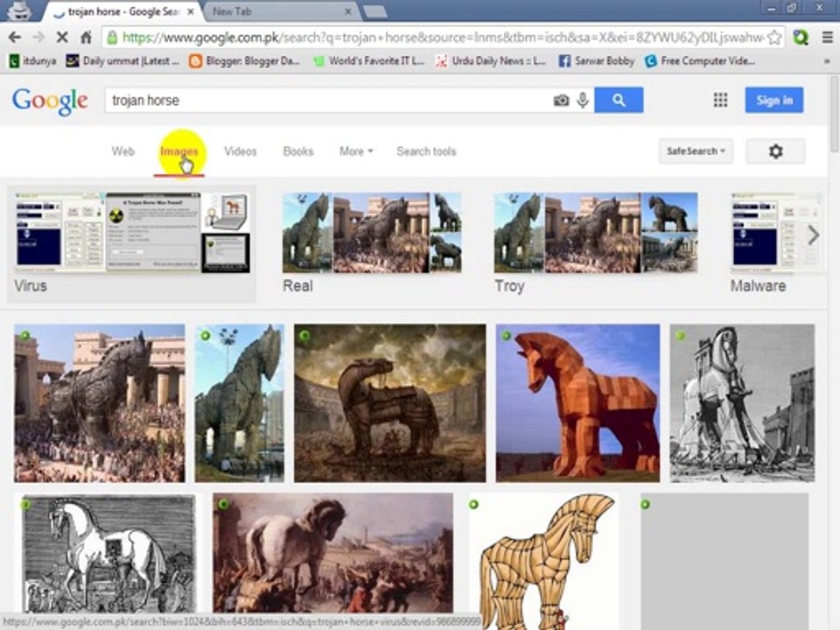
Task: Click blue magnifier search button
Action: pyautogui.click(x=619, y=100)
